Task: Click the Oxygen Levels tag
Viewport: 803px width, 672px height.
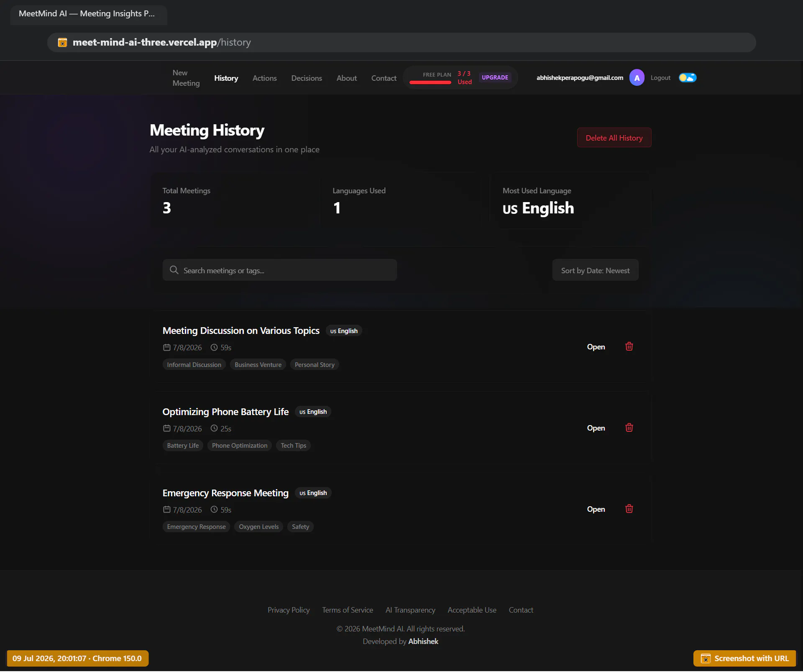Action: [258, 527]
